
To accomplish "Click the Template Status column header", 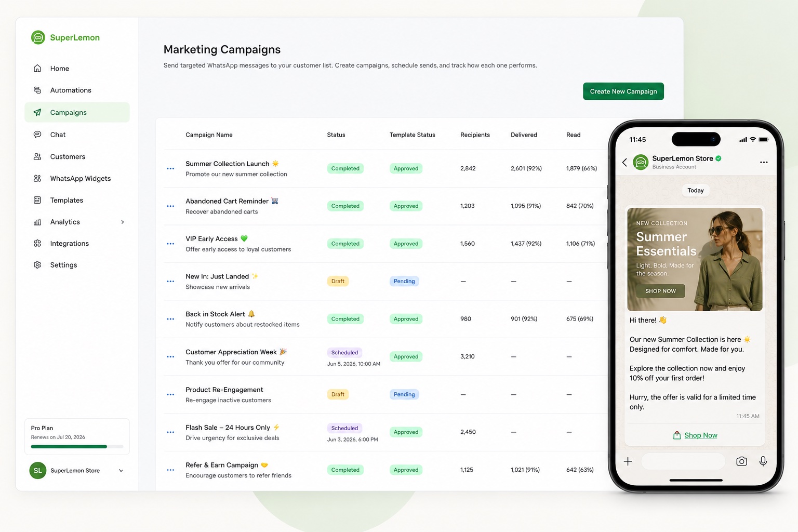I will pyautogui.click(x=413, y=135).
